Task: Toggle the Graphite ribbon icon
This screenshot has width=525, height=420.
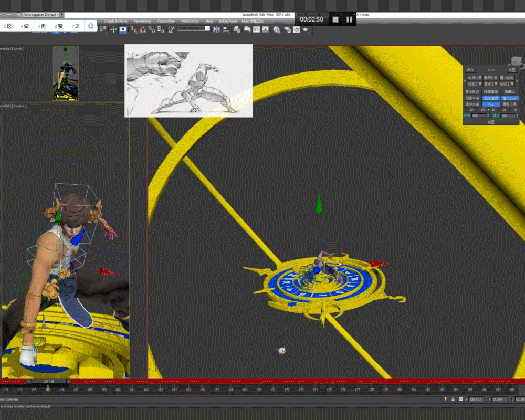Action: coord(247,29)
